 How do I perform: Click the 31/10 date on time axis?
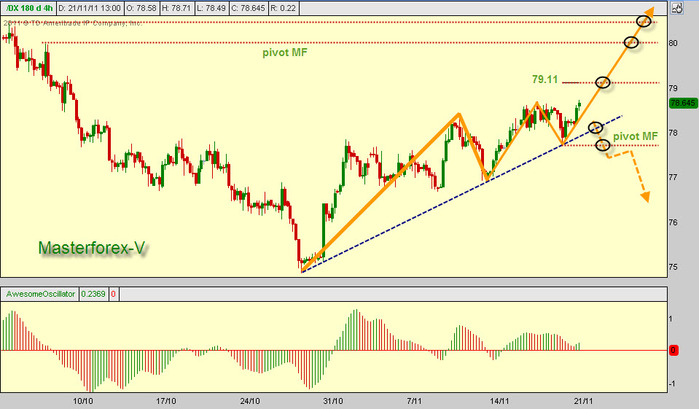pyautogui.click(x=333, y=401)
